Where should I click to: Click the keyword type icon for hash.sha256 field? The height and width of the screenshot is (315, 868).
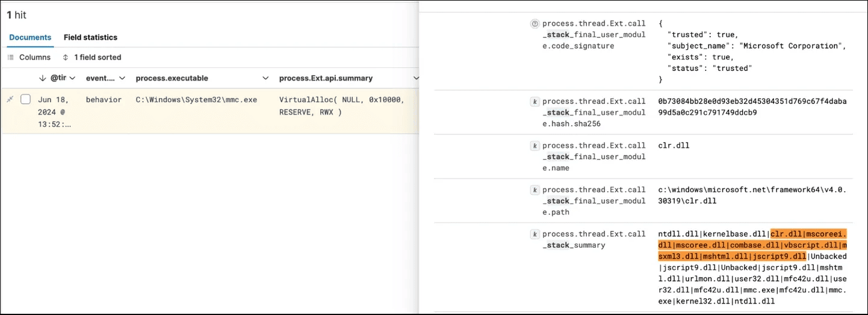[534, 102]
